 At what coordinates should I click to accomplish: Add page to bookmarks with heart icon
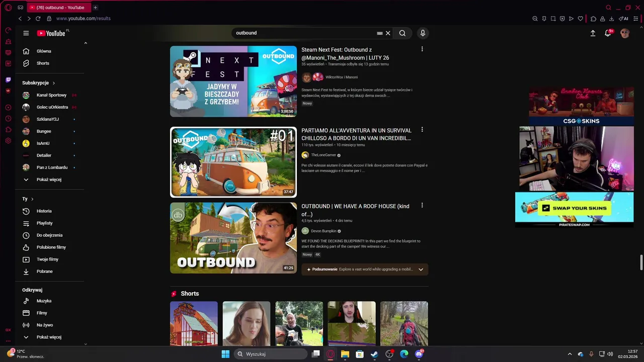(580, 19)
